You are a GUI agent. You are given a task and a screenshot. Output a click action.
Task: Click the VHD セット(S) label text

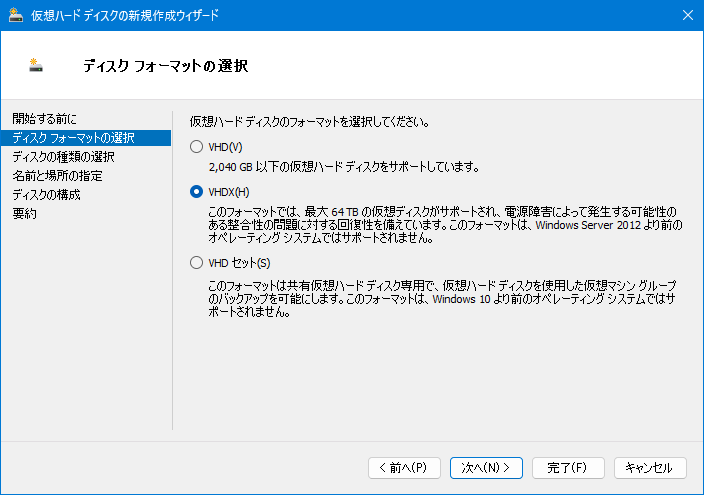[239, 263]
